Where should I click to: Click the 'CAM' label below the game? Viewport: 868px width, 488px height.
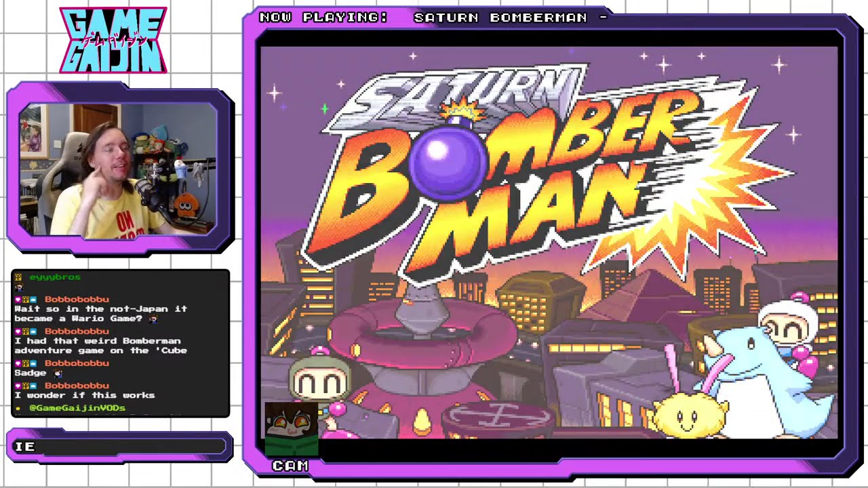[x=290, y=465]
